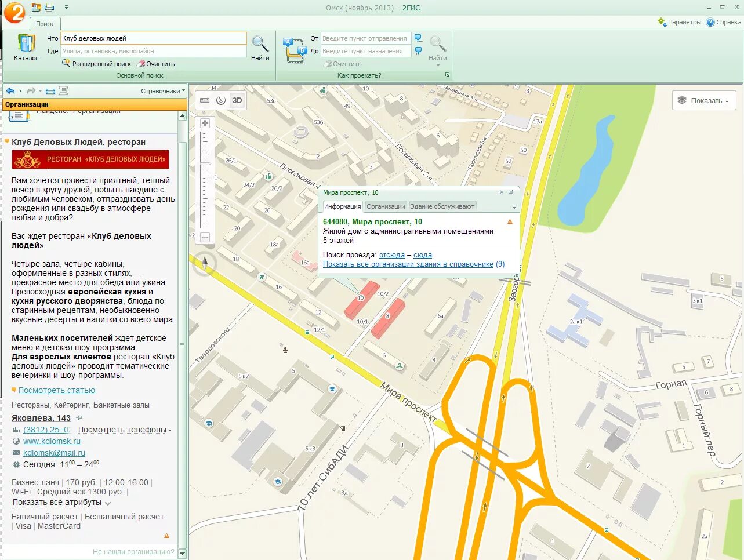
Task: Open the popup tabs overflow menu arrow
Action: (x=514, y=207)
